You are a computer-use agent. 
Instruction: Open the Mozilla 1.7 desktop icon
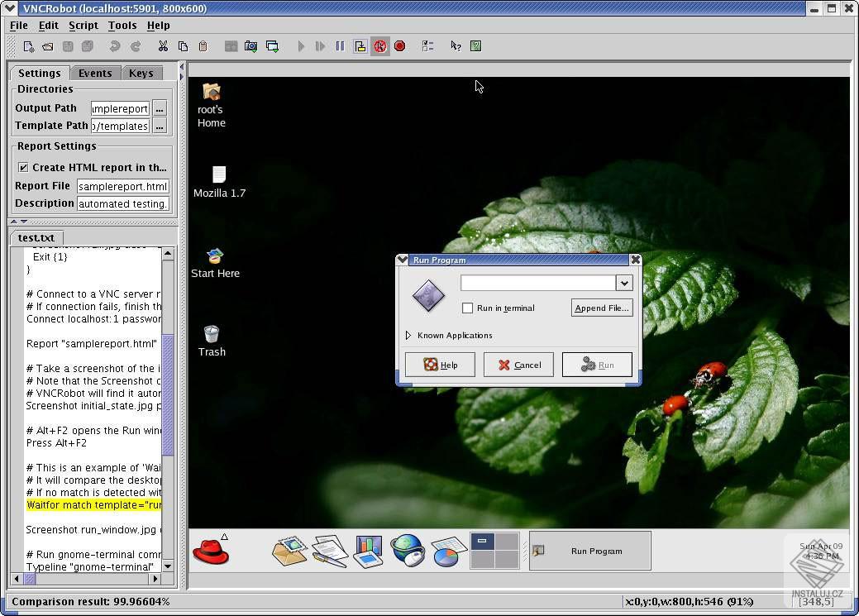point(219,174)
